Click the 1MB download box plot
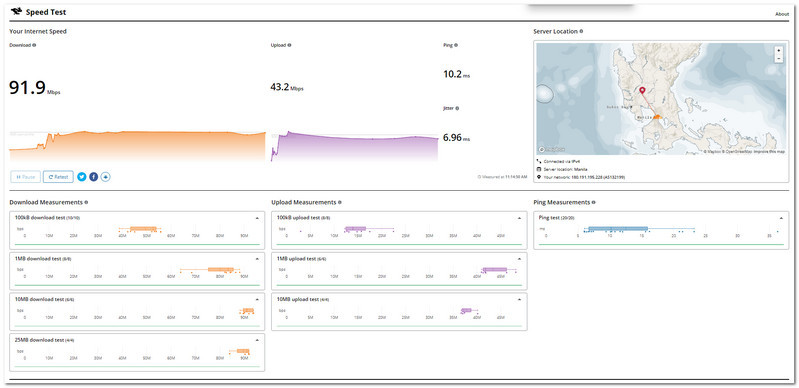Viewport: 799px width, 388px height. 210,270
